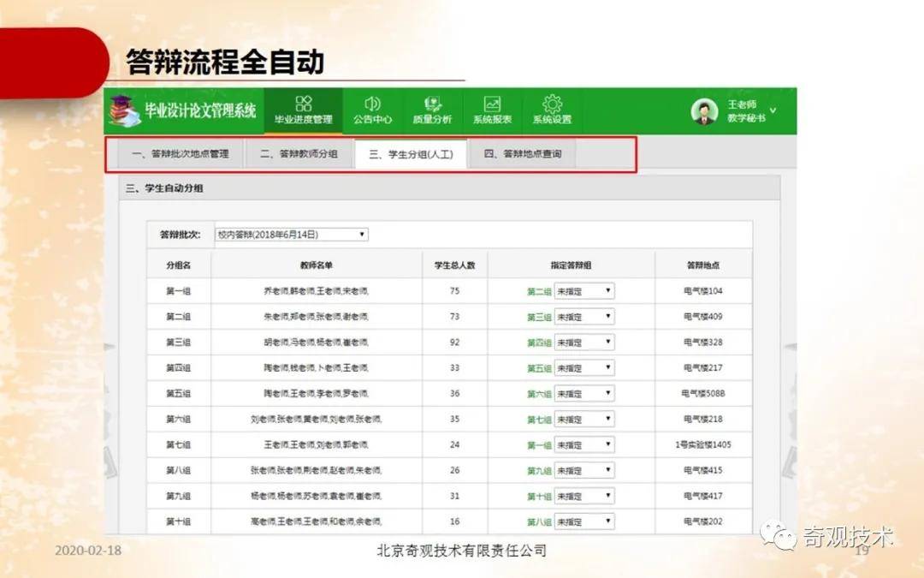Click the green 第七组 link in the 第六组 row
The height and width of the screenshot is (578, 924).
coord(539,420)
